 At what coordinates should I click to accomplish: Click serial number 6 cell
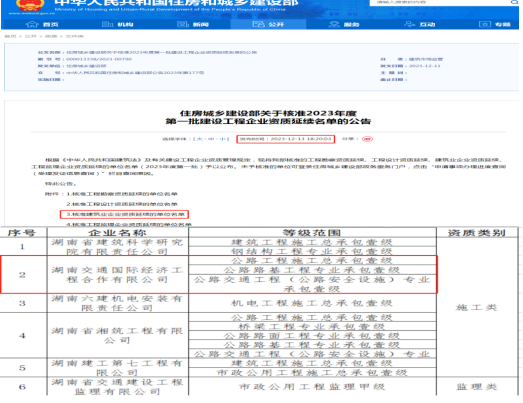tap(22, 387)
